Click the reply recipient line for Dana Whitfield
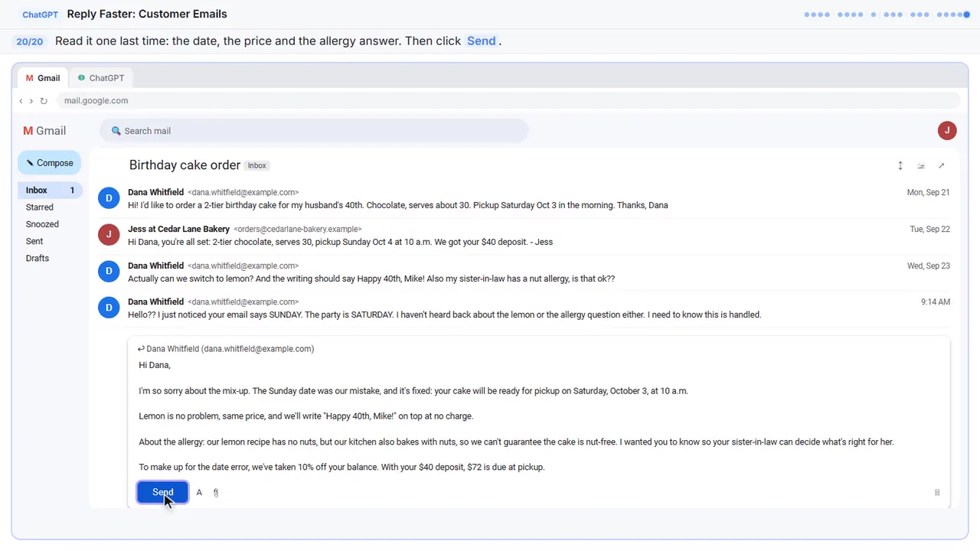 pyautogui.click(x=226, y=349)
